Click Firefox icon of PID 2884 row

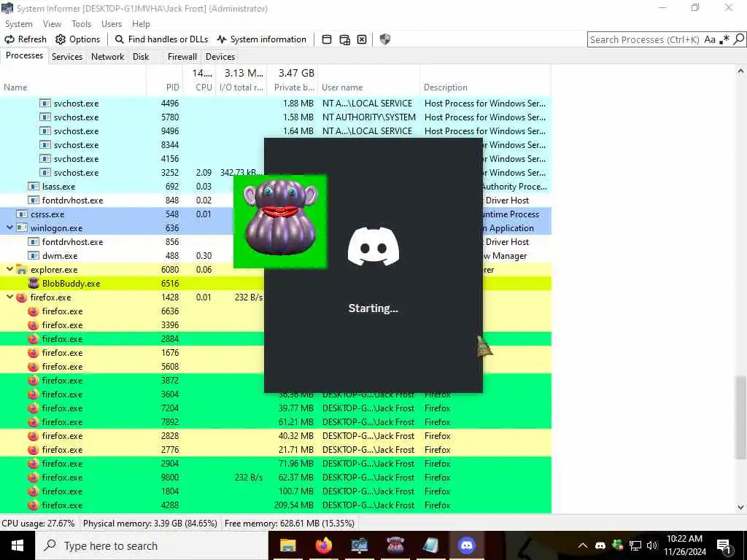(33, 339)
